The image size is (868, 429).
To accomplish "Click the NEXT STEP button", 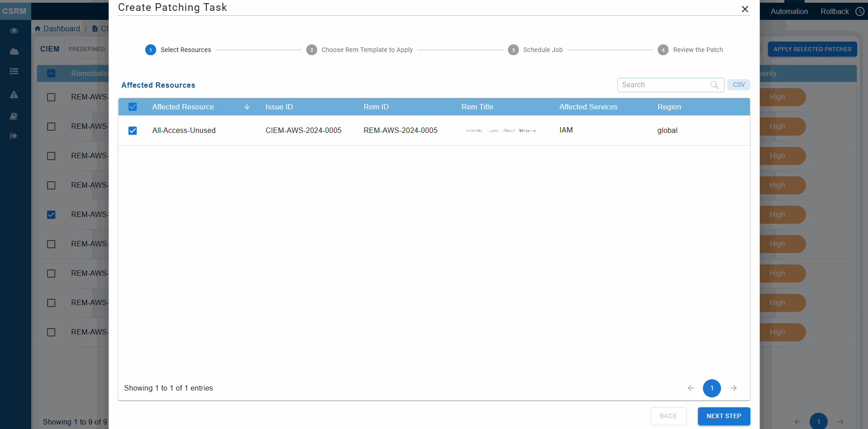I will point(724,416).
